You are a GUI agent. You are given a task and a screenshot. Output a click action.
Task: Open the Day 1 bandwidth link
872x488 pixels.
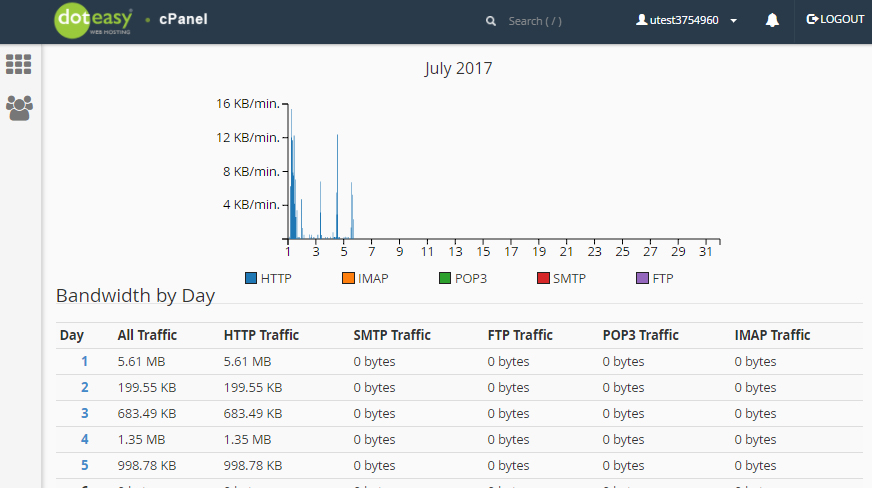tap(85, 362)
